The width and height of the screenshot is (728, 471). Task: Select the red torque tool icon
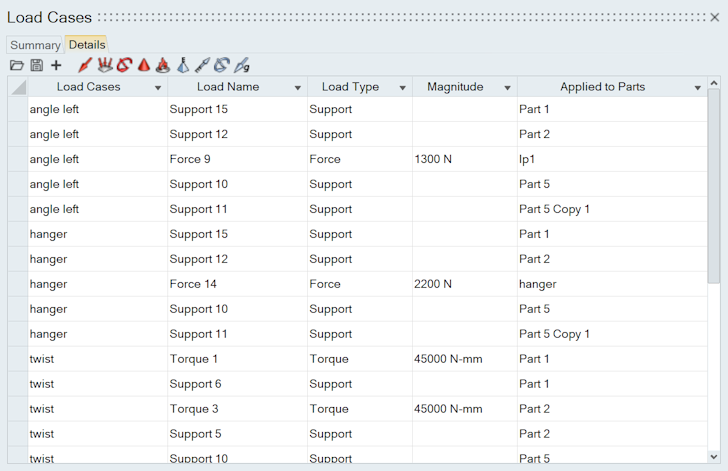pyautogui.click(x=124, y=65)
